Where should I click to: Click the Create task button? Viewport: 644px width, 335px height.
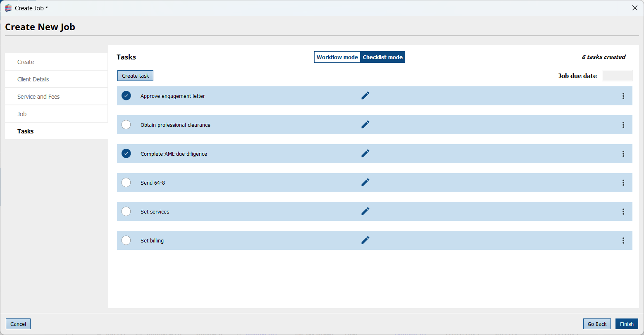(135, 76)
